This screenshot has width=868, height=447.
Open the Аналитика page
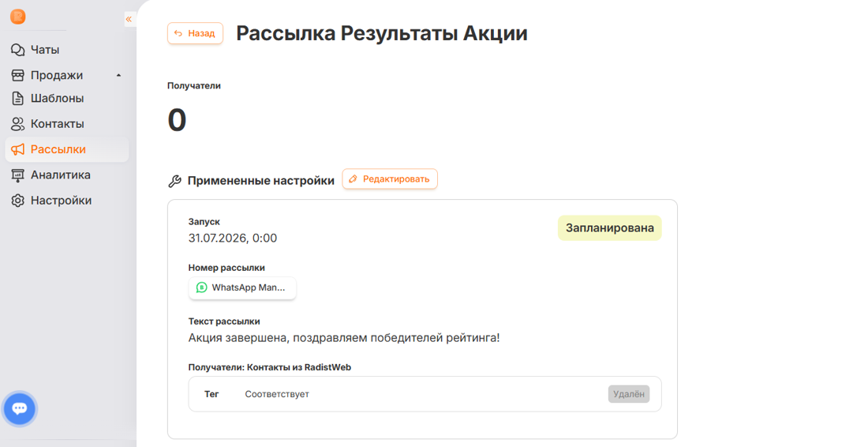(60, 175)
